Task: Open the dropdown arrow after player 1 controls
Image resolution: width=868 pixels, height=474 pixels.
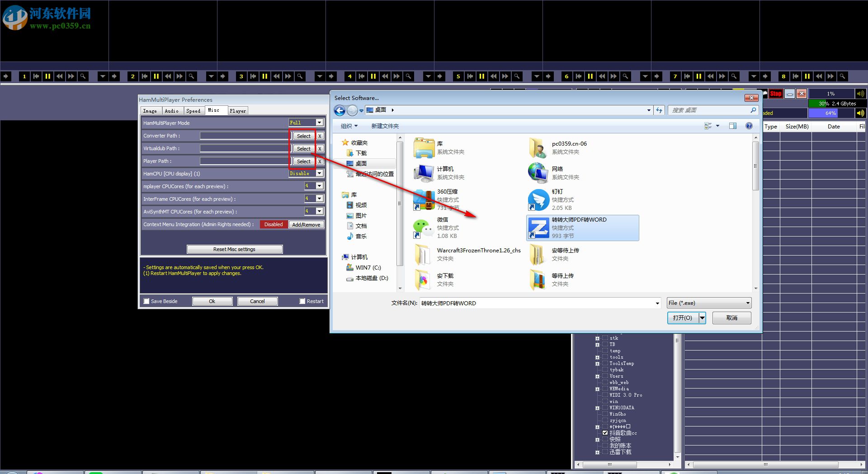Action: pos(103,76)
